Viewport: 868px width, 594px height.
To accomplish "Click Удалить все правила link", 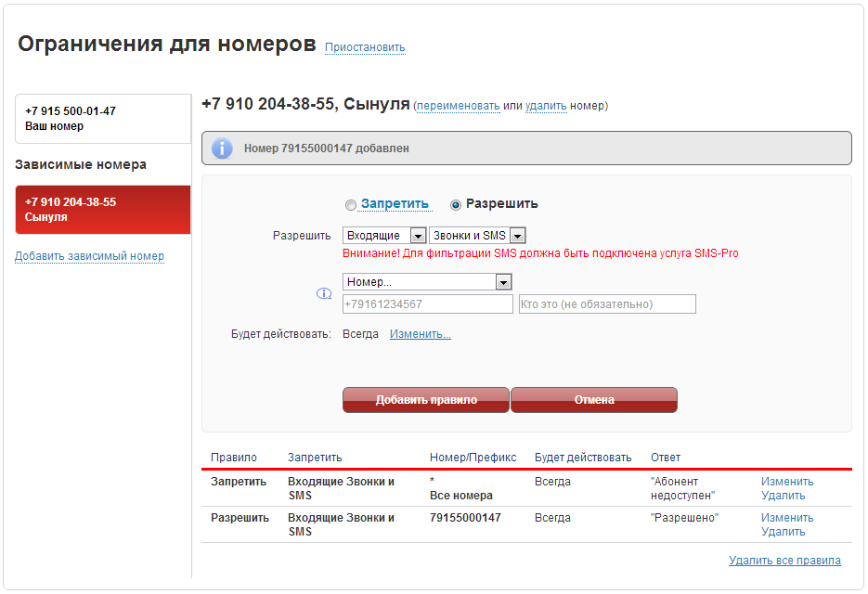I will (784, 561).
